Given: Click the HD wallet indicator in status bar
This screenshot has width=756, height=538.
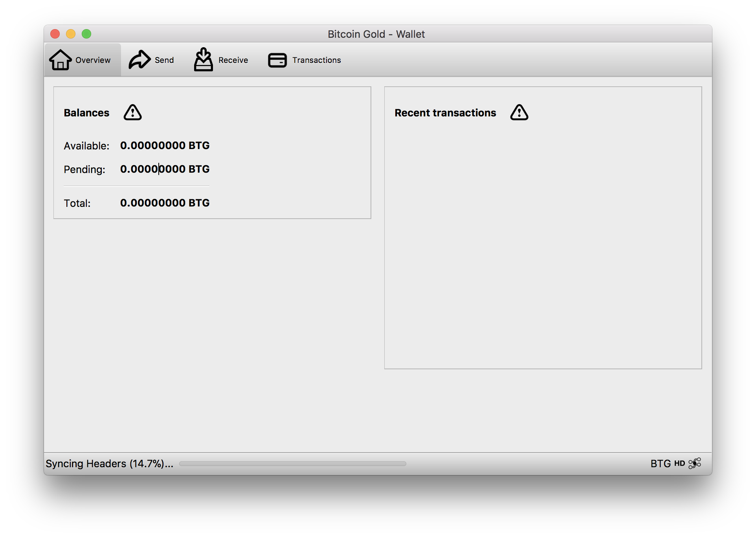Looking at the screenshot, I should pyautogui.click(x=679, y=463).
